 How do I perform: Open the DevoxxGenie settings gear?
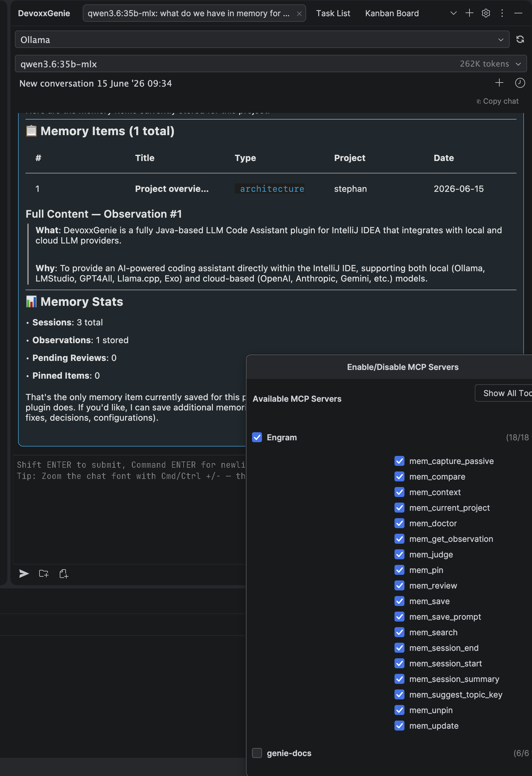[x=486, y=13]
